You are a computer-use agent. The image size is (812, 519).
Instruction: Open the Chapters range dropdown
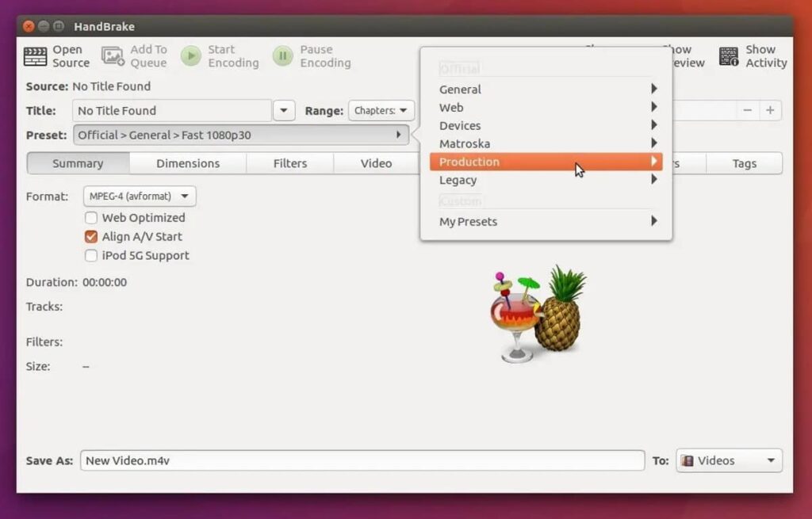click(x=381, y=110)
